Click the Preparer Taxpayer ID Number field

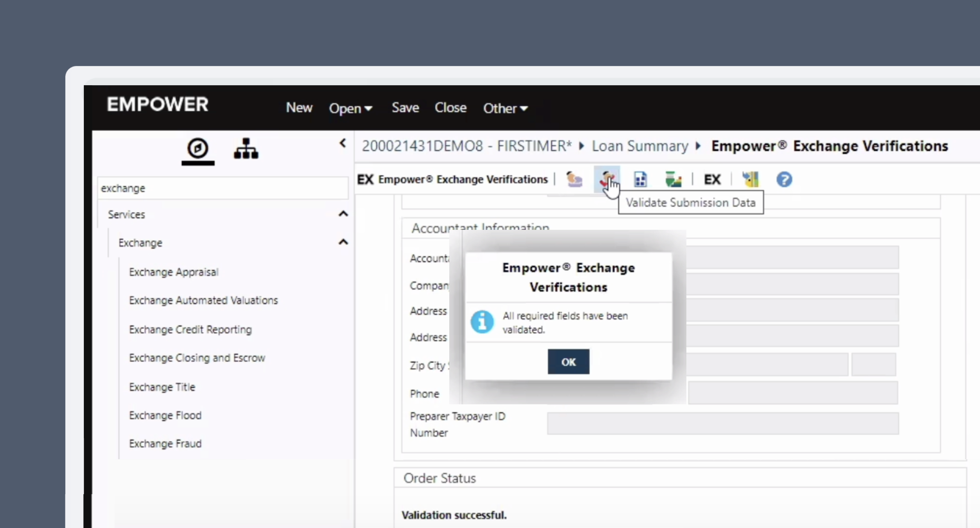tap(723, 423)
